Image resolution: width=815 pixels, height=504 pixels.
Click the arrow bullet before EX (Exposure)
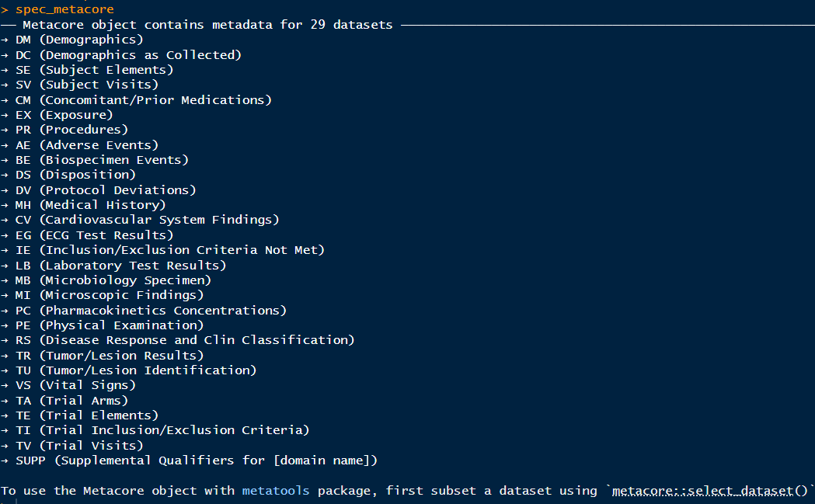click(5, 115)
